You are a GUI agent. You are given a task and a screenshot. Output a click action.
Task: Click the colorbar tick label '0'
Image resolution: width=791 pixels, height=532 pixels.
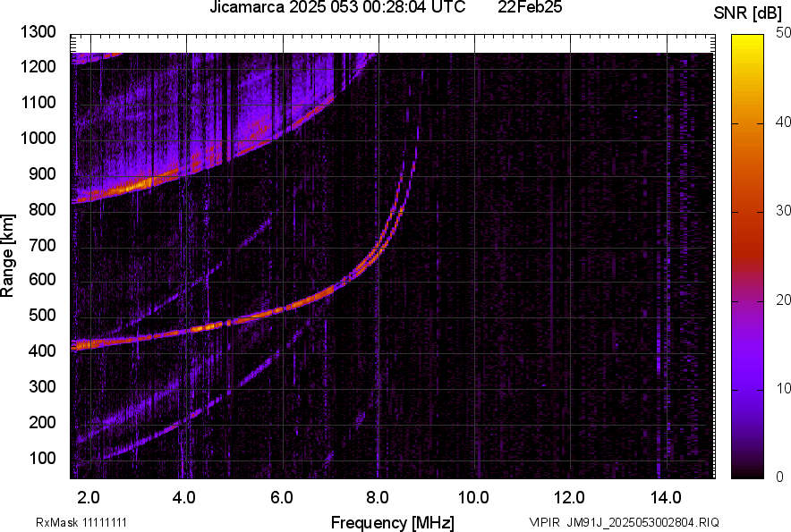pos(780,477)
